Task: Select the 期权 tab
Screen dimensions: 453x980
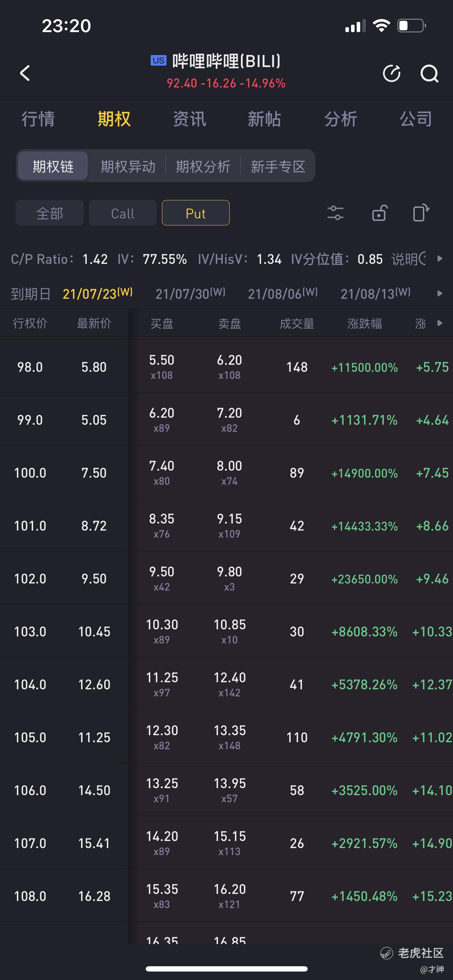Action: point(114,119)
